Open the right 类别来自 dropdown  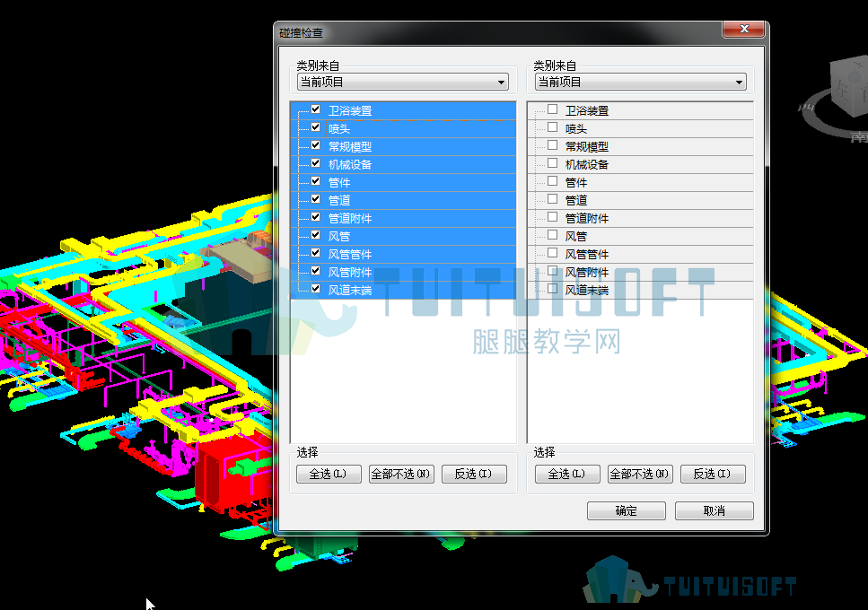641,83
